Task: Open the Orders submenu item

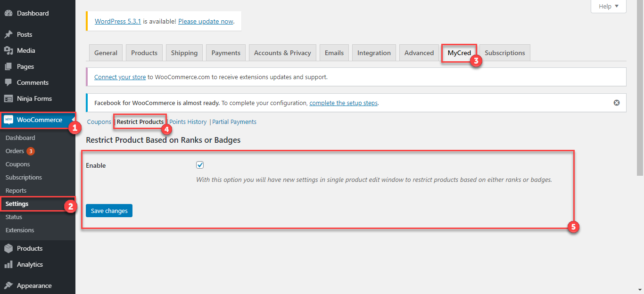Action: (15, 151)
